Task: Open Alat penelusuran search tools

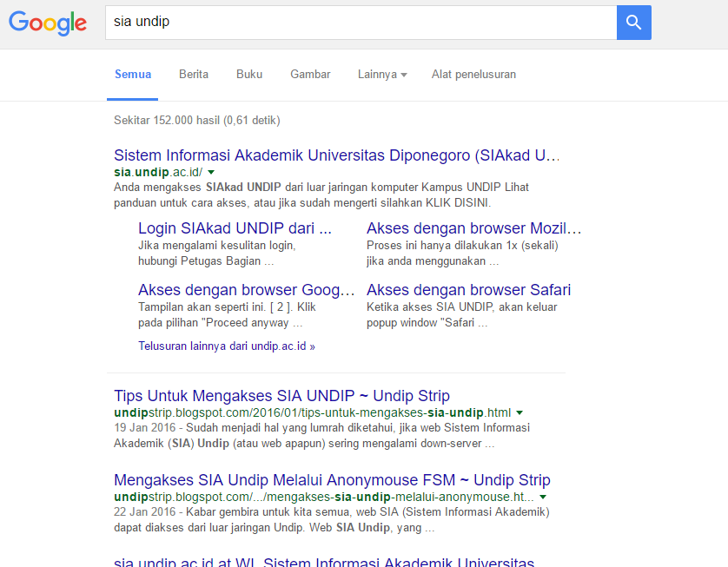Action: point(473,74)
